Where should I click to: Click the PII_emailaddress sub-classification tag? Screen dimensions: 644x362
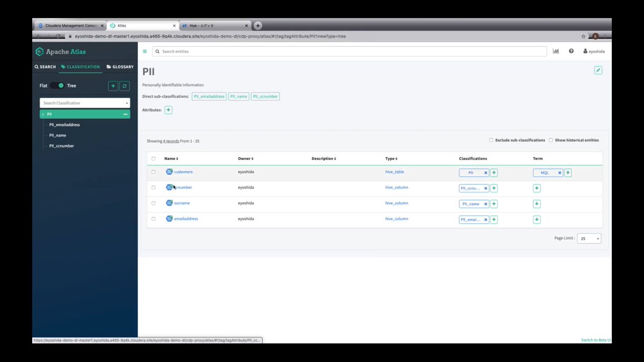(209, 97)
